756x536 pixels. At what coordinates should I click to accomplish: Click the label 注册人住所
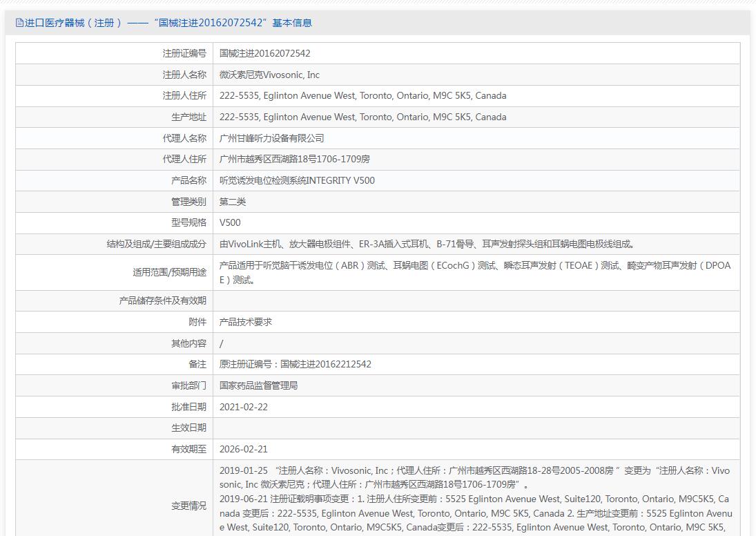184,95
